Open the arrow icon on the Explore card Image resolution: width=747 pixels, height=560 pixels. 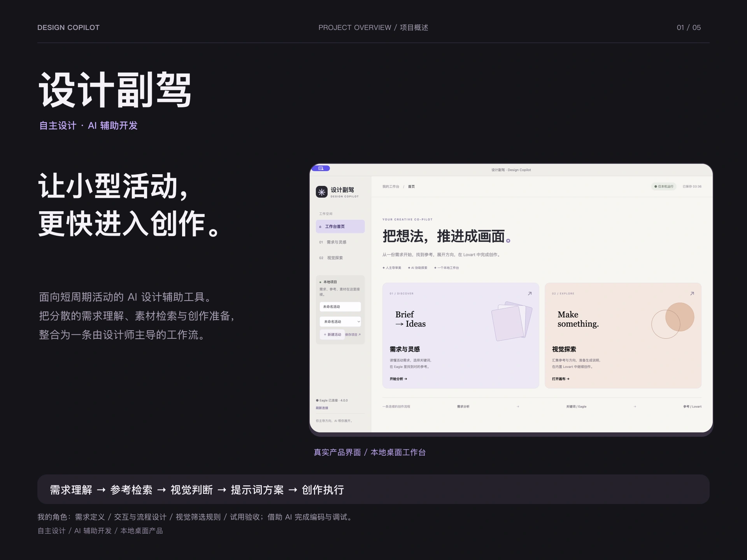tap(692, 294)
